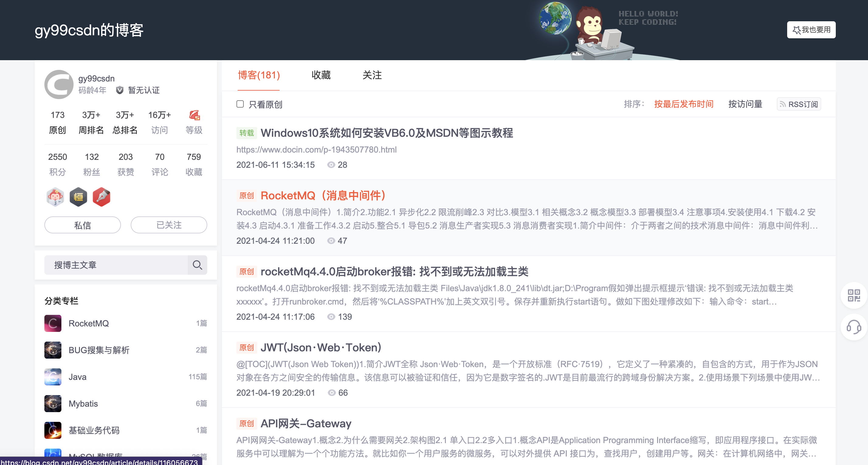The image size is (868, 465).
Task: Click the 转载 tag on the Windows10 post
Action: (x=247, y=133)
